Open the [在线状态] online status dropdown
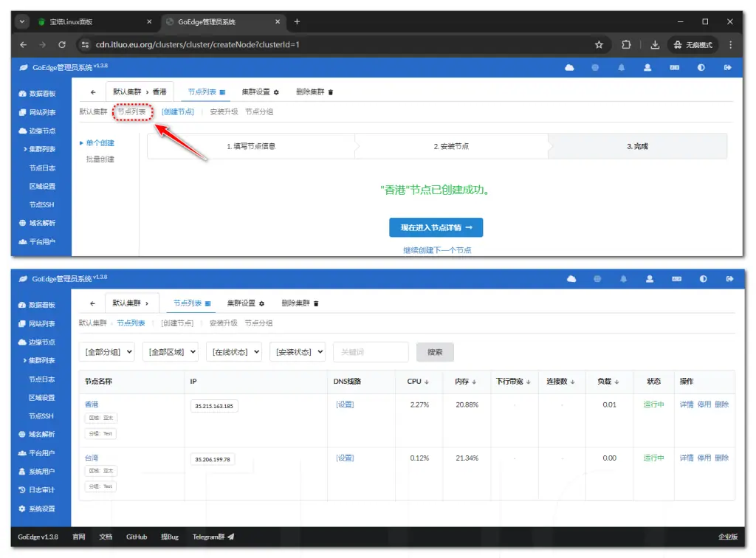This screenshot has height=558, width=756. click(x=233, y=352)
